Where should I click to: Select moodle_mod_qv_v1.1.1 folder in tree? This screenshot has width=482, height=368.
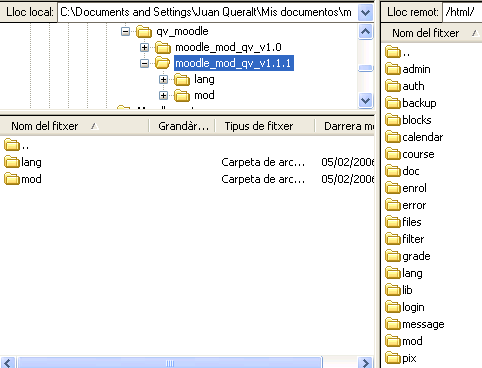(234, 63)
